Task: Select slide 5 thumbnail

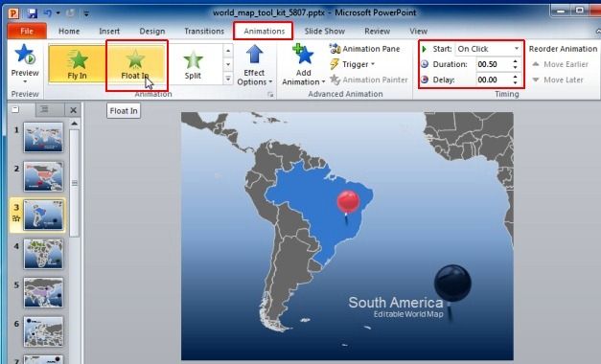Action: point(44,293)
